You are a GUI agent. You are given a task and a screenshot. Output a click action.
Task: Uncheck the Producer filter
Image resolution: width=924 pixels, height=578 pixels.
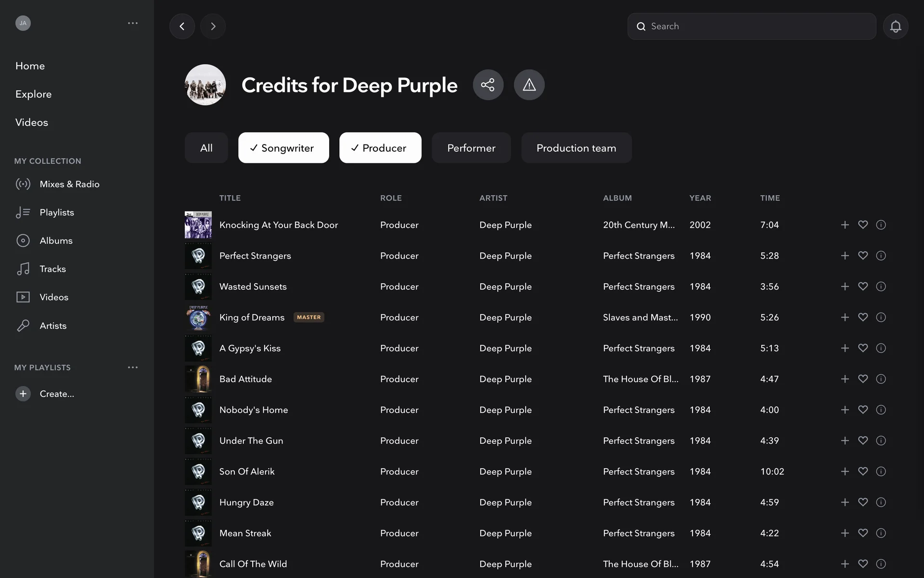(380, 148)
